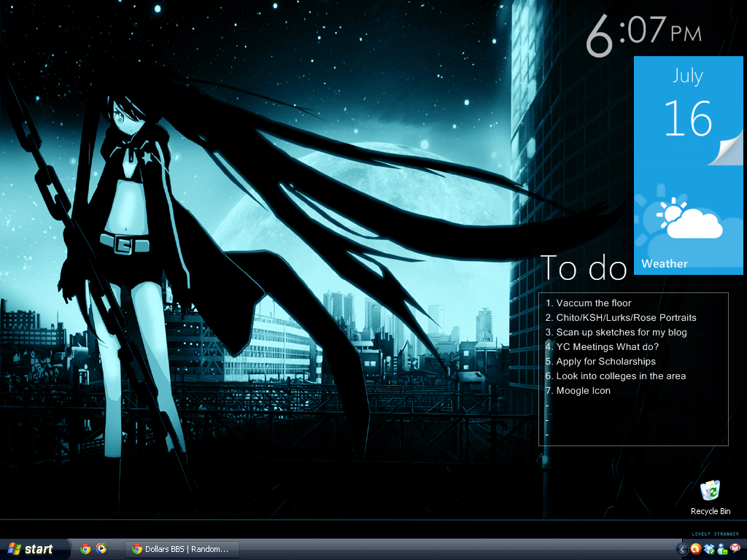Launch Chrome from Quick Launch
Viewport: 747px width, 560px height.
click(85, 549)
